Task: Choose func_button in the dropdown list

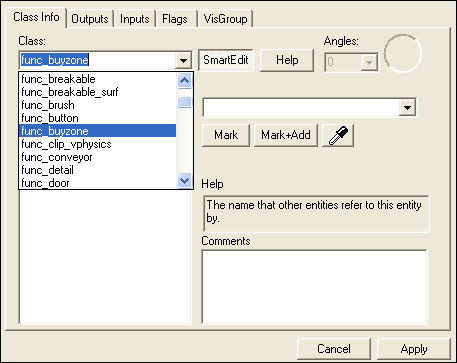Action: click(98, 118)
